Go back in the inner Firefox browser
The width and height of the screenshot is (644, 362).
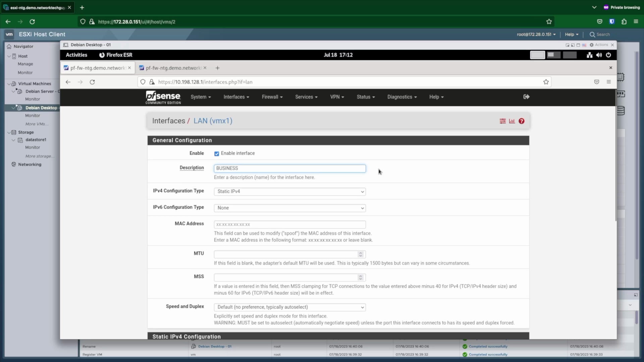tap(68, 82)
